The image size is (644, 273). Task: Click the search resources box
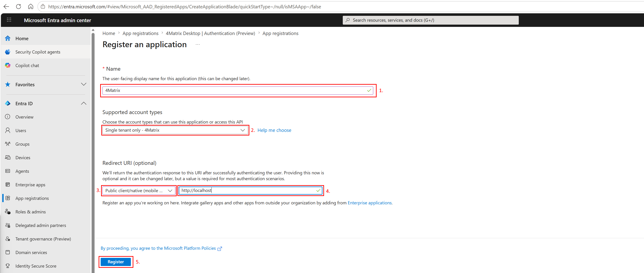431,20
